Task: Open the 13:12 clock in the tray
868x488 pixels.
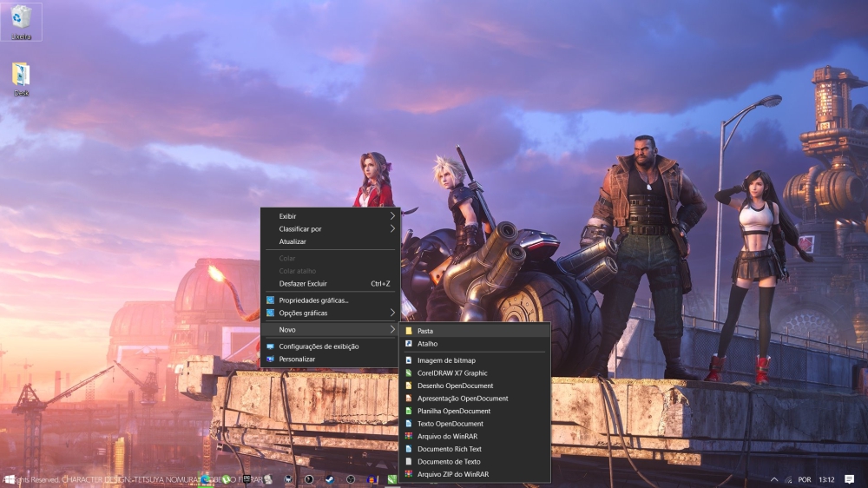Action: click(826, 479)
